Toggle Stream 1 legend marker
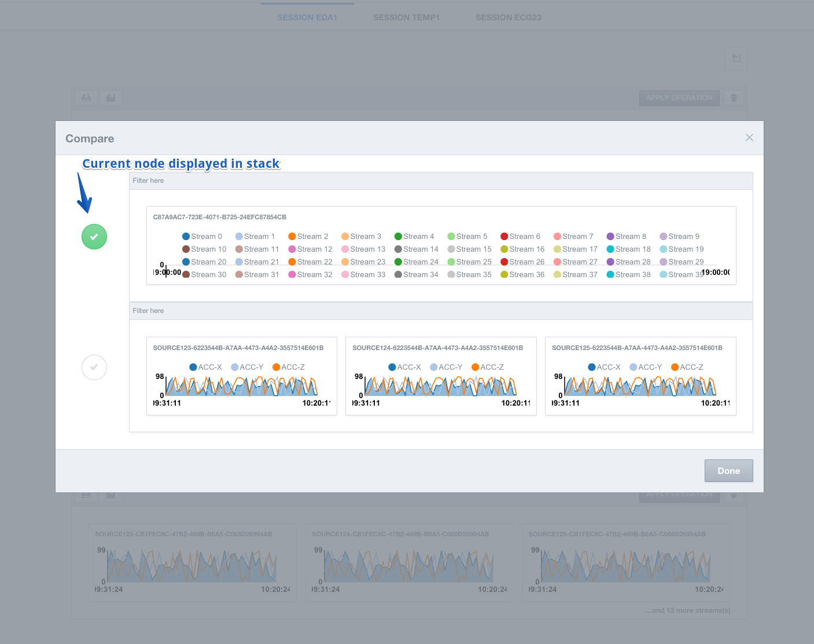The height and width of the screenshot is (644, 814). (x=239, y=236)
